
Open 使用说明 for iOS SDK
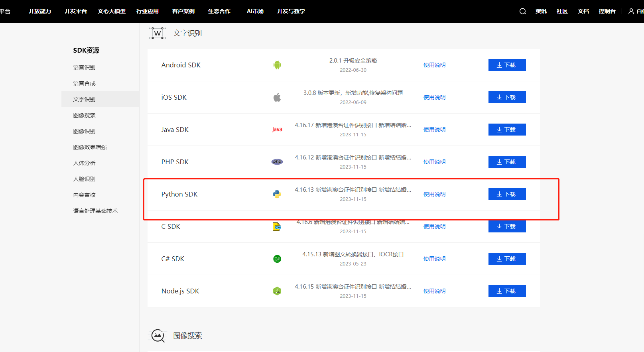[434, 97]
